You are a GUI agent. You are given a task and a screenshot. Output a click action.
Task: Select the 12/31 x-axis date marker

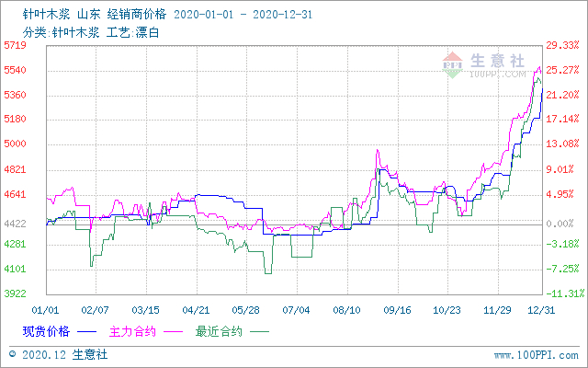(540, 311)
